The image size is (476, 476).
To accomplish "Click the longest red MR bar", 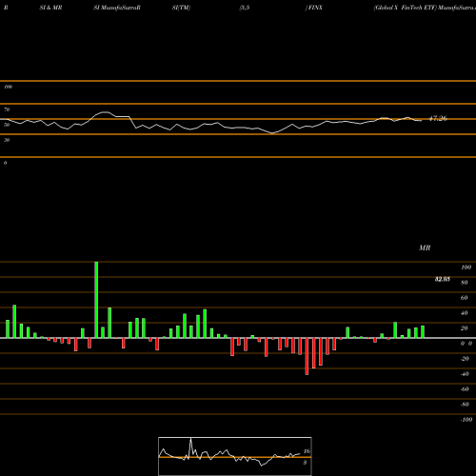I will (307, 356).
